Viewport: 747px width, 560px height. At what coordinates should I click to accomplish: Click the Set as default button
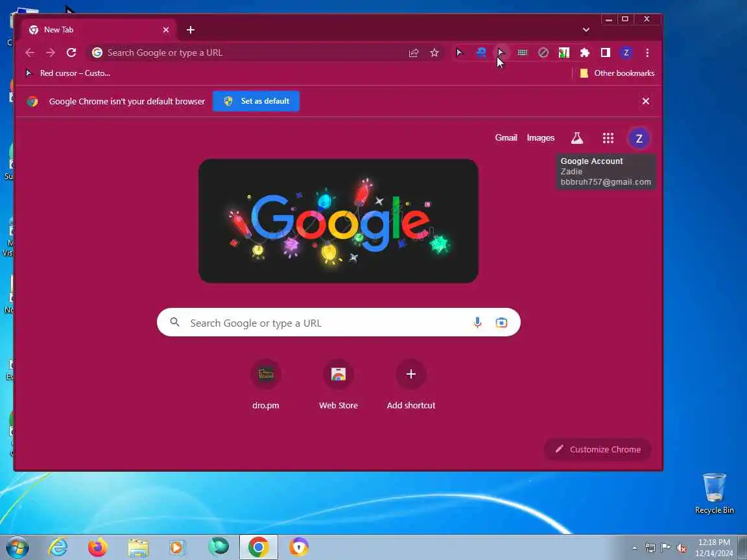(256, 101)
